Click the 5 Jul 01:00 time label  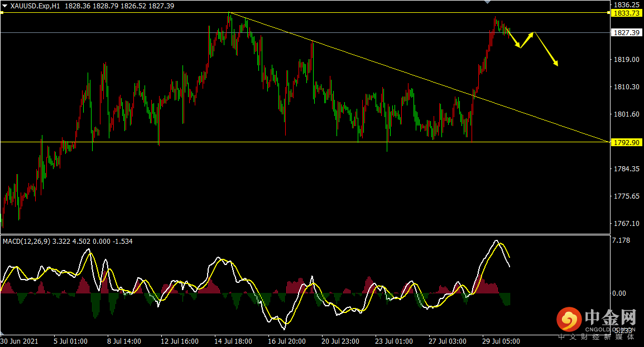coord(71,341)
